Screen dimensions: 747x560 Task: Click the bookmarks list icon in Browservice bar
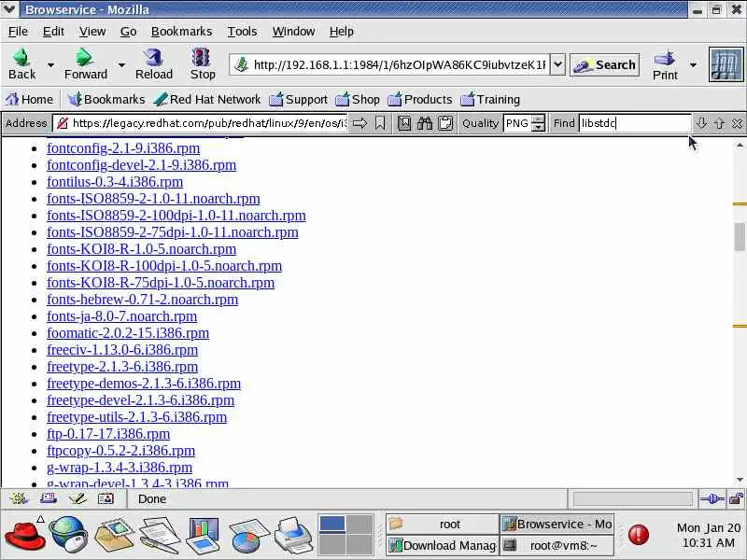tap(404, 123)
